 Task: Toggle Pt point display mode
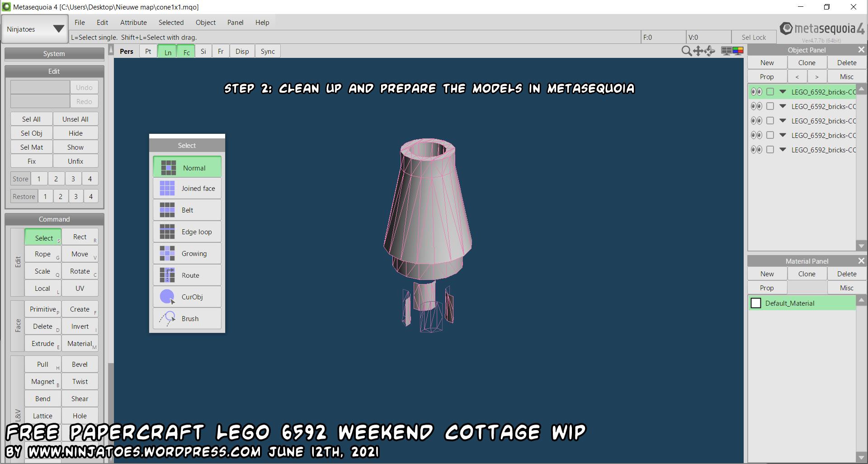[x=148, y=51]
